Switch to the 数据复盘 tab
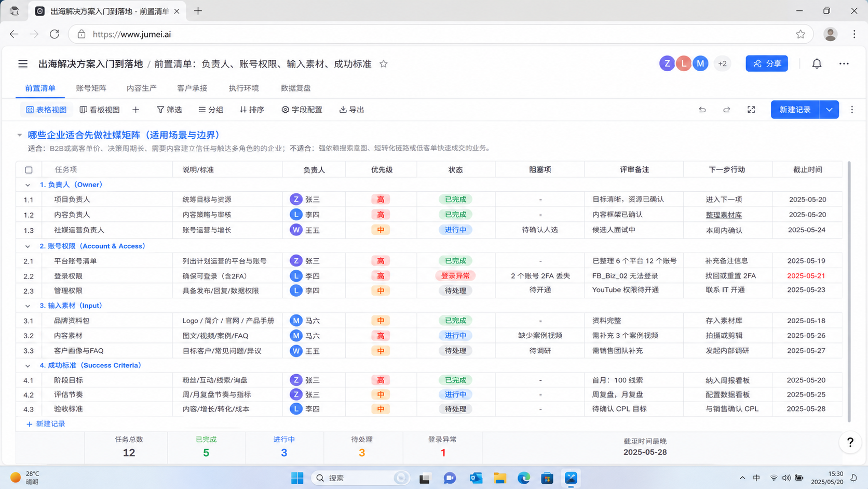The width and height of the screenshot is (868, 489). [x=295, y=88]
